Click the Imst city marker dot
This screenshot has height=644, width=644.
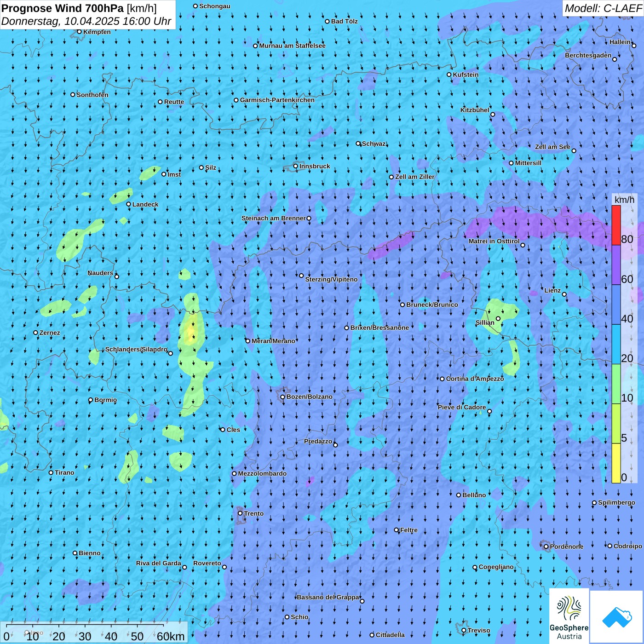pyautogui.click(x=164, y=174)
